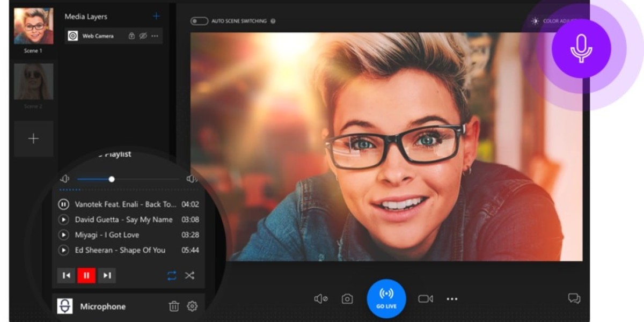Delete the Microphone source with trash icon
The image size is (644, 322).
(x=174, y=306)
